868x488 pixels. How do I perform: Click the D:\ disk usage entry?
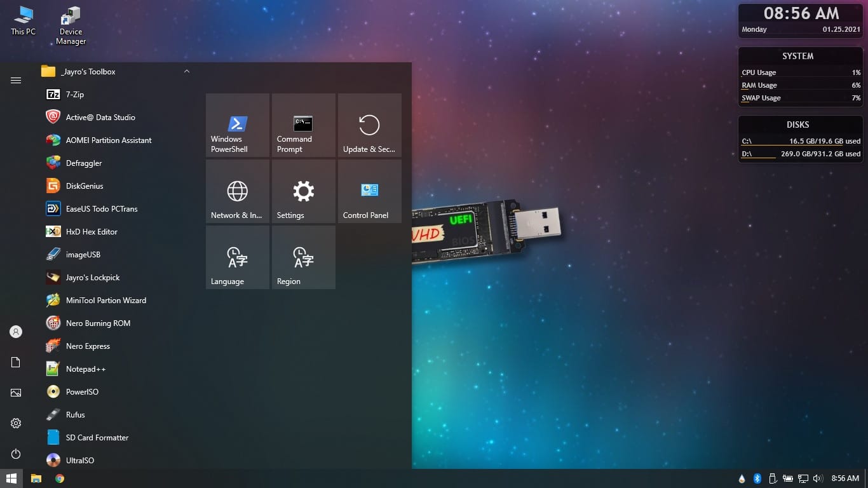[801, 154]
